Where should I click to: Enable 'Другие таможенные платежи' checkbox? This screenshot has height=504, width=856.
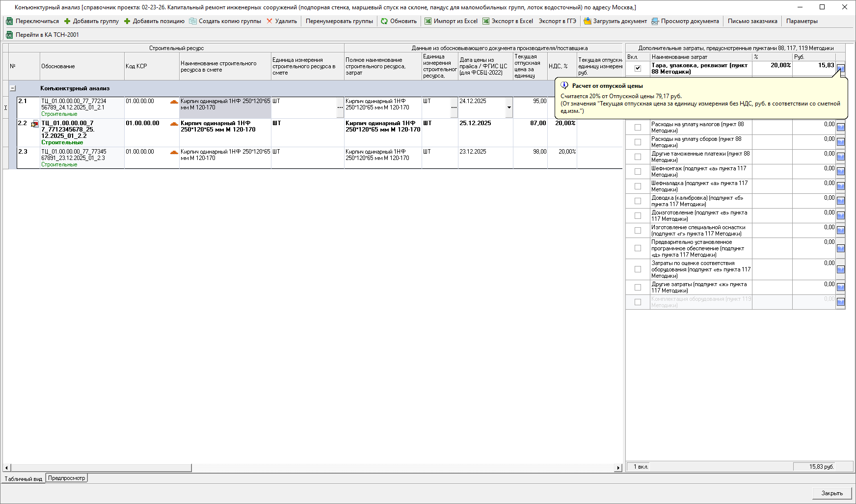coord(638,157)
